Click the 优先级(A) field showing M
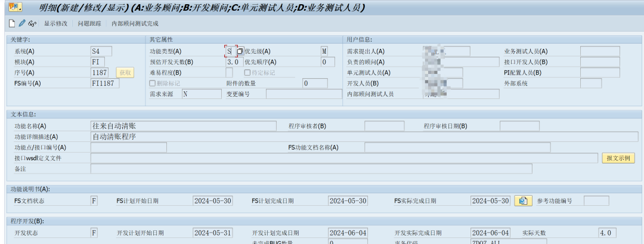The image size is (644, 244). pyautogui.click(x=324, y=51)
